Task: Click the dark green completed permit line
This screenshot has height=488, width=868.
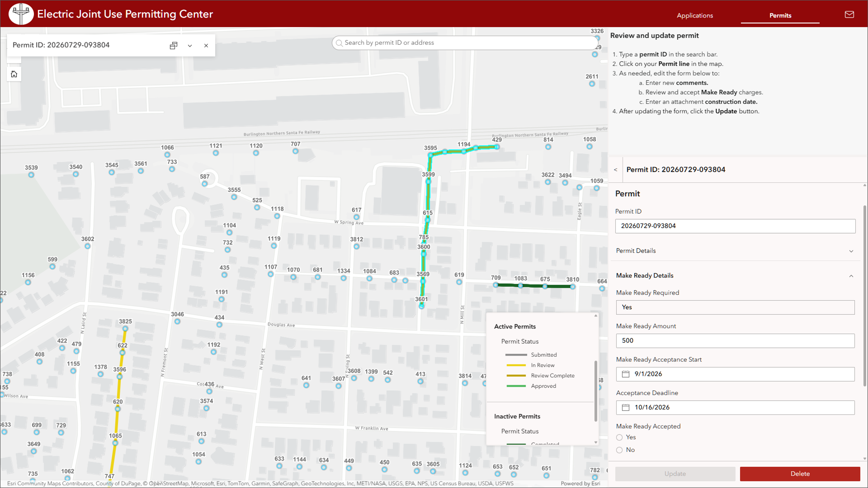Action: tap(533, 286)
